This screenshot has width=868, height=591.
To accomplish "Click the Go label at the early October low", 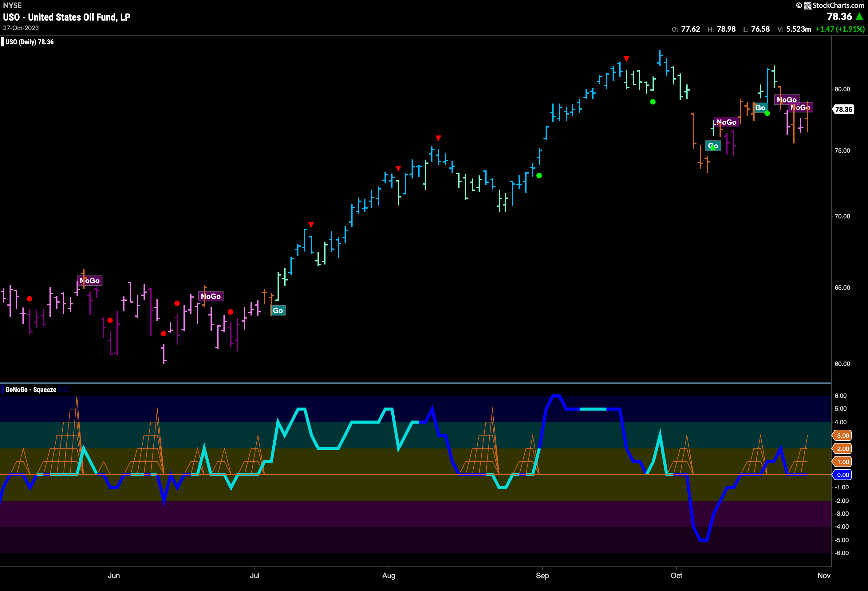I will [713, 146].
